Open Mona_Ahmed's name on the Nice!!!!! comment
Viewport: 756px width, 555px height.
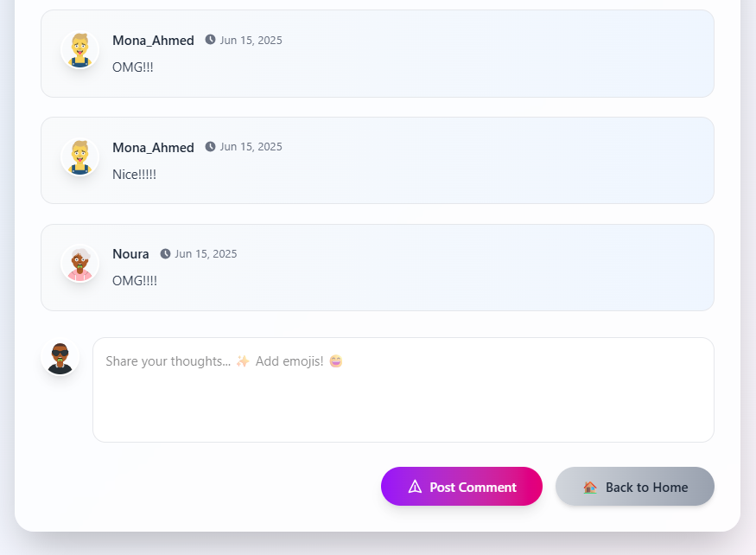coord(153,148)
